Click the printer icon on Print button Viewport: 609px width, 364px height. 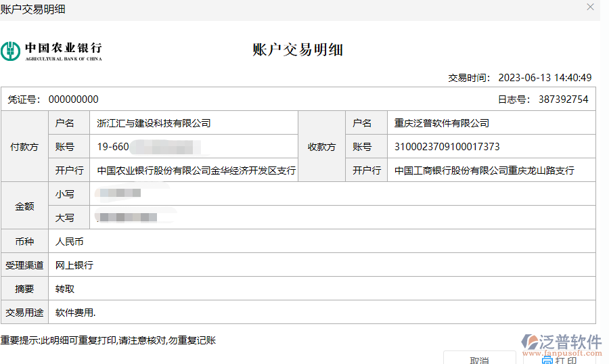(547, 360)
